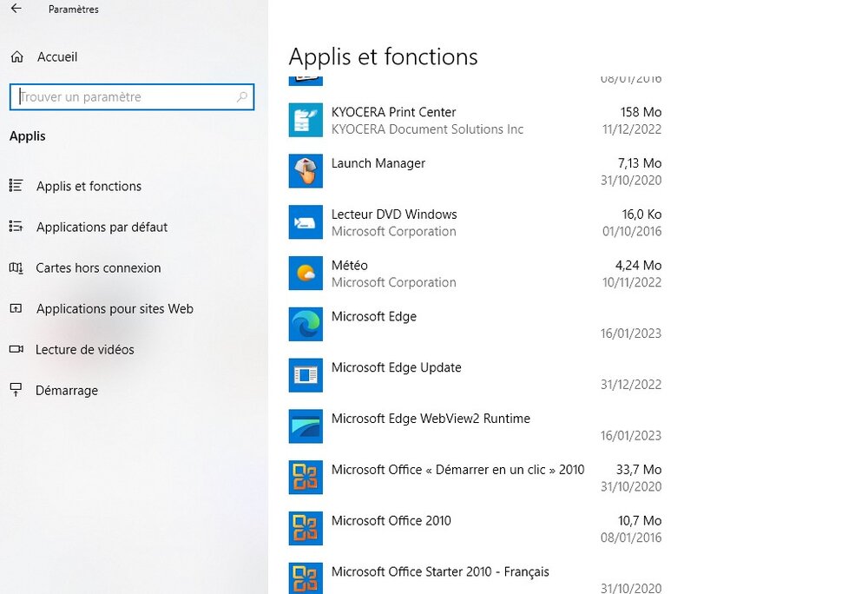
Task: Click the Météo weather icon
Action: pyautogui.click(x=306, y=274)
